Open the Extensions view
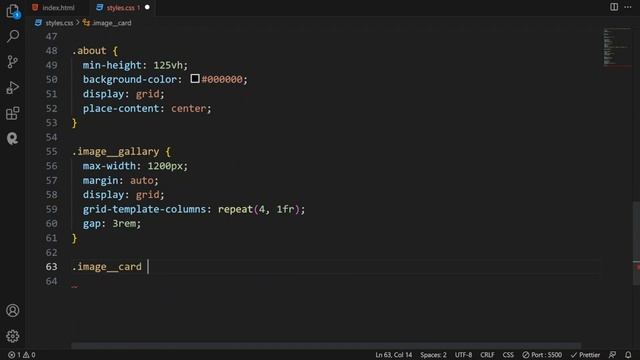Screen dimensions: 640x360 click(13, 113)
